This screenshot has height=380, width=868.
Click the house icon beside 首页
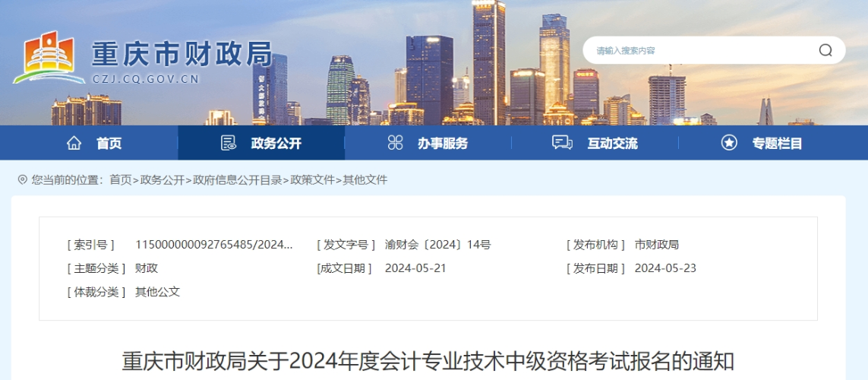click(x=74, y=143)
